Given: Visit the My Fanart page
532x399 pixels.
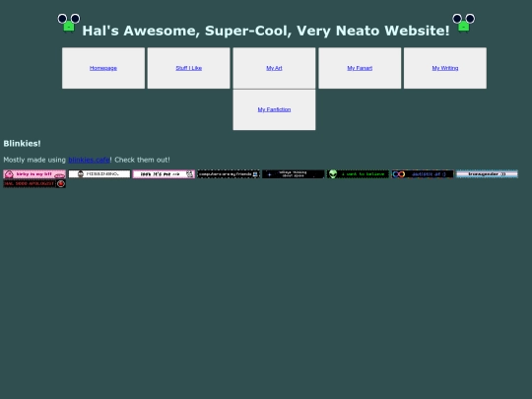Looking at the screenshot, I should (x=360, y=68).
